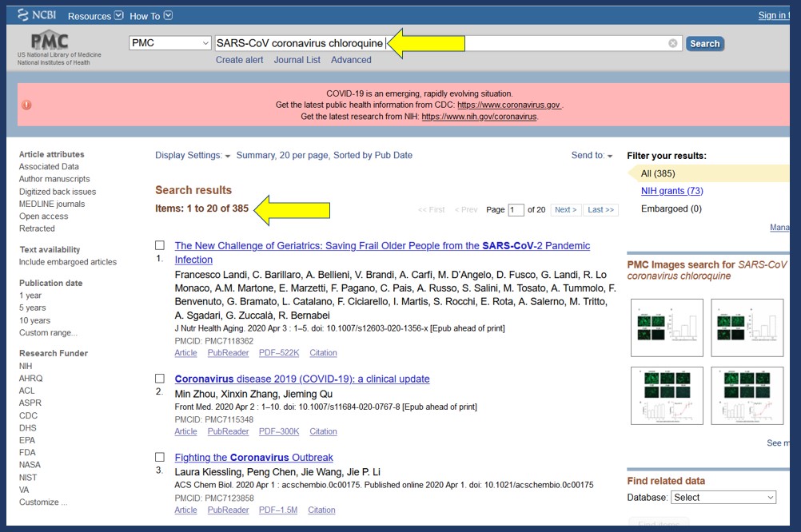This screenshot has width=801, height=532.
Task: Filter results by NIH grants (73)
Action: [671, 191]
